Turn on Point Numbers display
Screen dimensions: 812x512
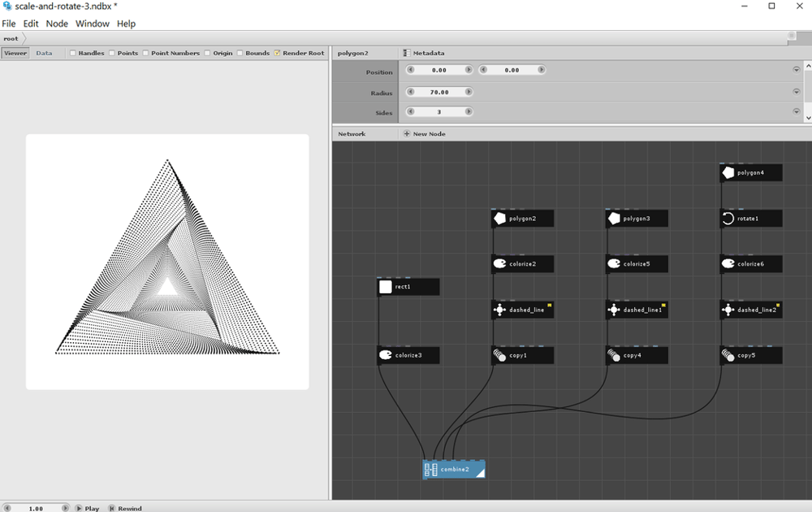click(x=145, y=53)
